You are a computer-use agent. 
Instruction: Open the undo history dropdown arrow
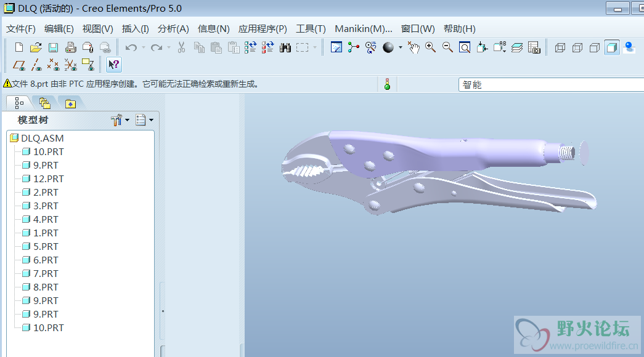coord(144,47)
